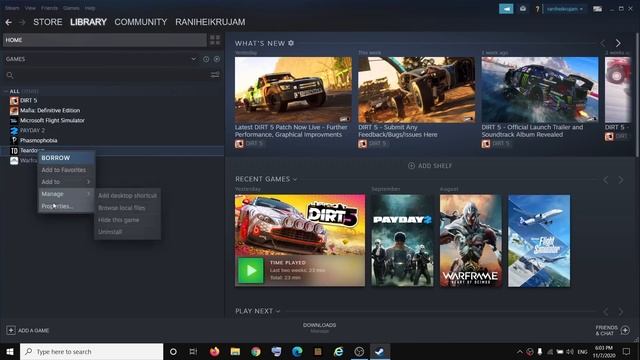Open the Add to submenu
This screenshot has width=640, height=360.
(67, 182)
